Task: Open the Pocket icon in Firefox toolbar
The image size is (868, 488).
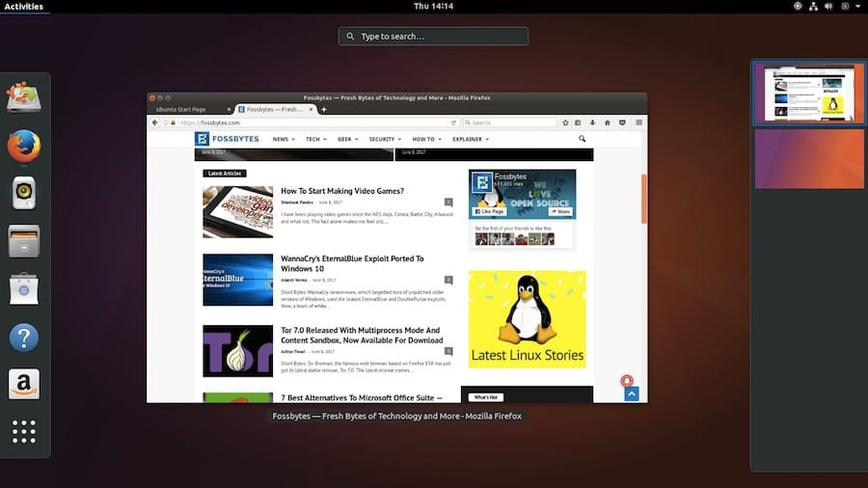Action: tap(622, 122)
